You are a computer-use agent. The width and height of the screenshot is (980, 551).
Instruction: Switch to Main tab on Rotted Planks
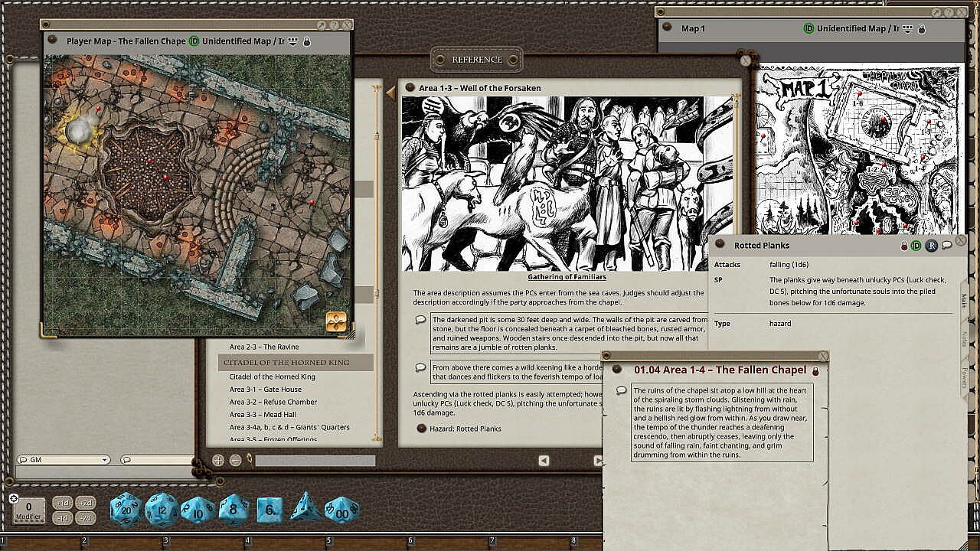(x=964, y=299)
